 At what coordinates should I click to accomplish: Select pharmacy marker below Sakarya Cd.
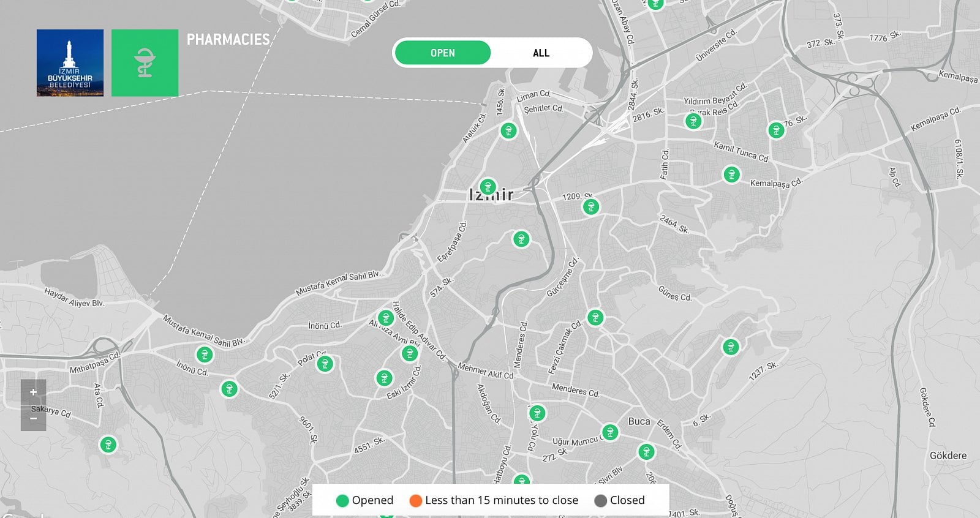pyautogui.click(x=108, y=445)
